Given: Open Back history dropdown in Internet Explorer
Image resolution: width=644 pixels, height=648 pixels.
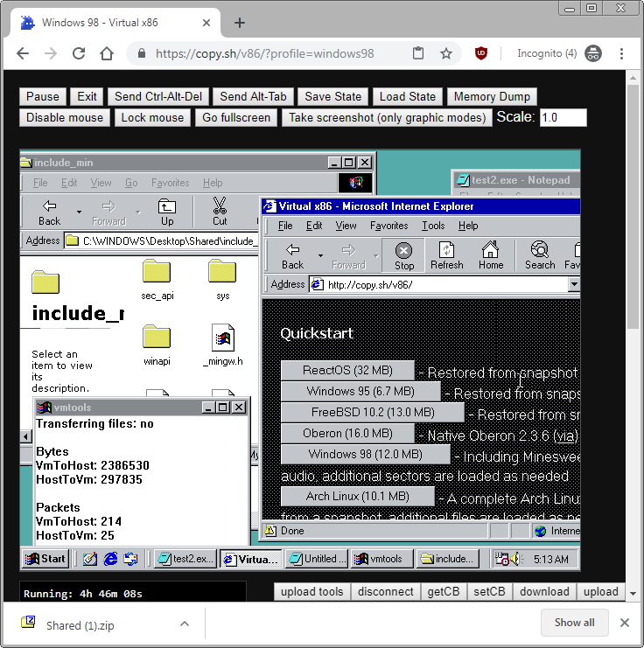Looking at the screenshot, I should point(320,256).
